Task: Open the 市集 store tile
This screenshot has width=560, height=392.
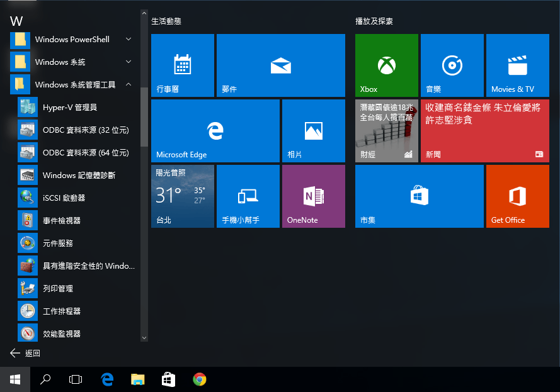Action: point(420,196)
